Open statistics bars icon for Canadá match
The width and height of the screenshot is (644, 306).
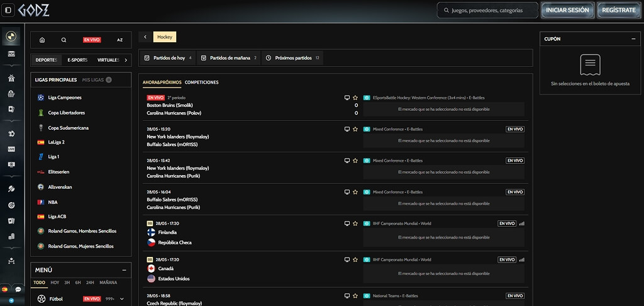[x=521, y=260]
